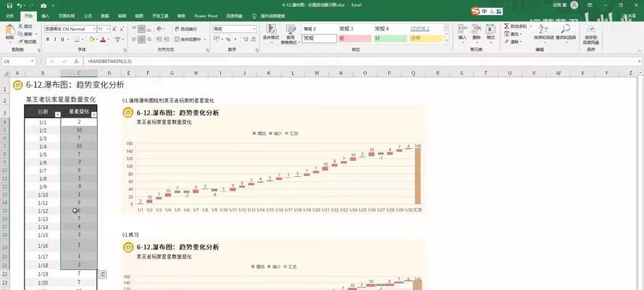Switch to 插入 ribbon tab
The height and width of the screenshot is (290, 644).
pyautogui.click(x=46, y=16)
